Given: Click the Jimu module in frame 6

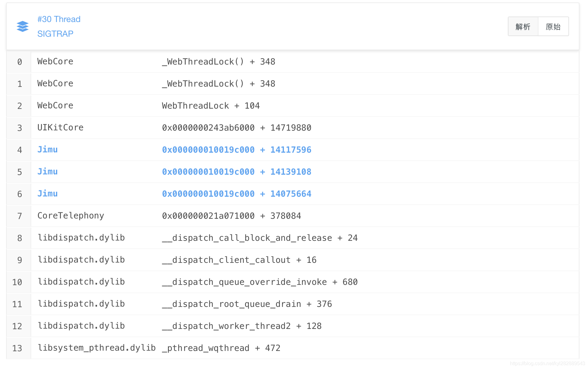Looking at the screenshot, I should tap(47, 194).
